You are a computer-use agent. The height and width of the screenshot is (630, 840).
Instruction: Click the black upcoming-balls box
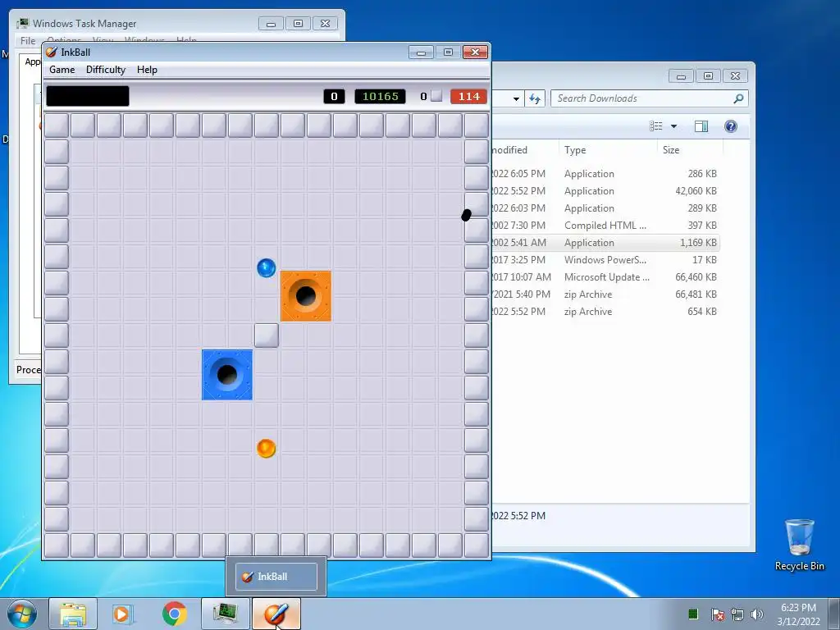coord(88,97)
